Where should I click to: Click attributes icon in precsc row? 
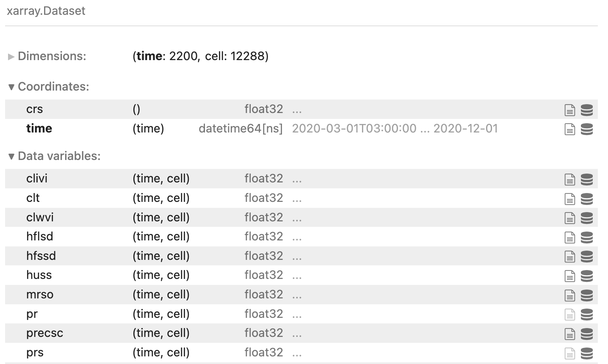(570, 334)
